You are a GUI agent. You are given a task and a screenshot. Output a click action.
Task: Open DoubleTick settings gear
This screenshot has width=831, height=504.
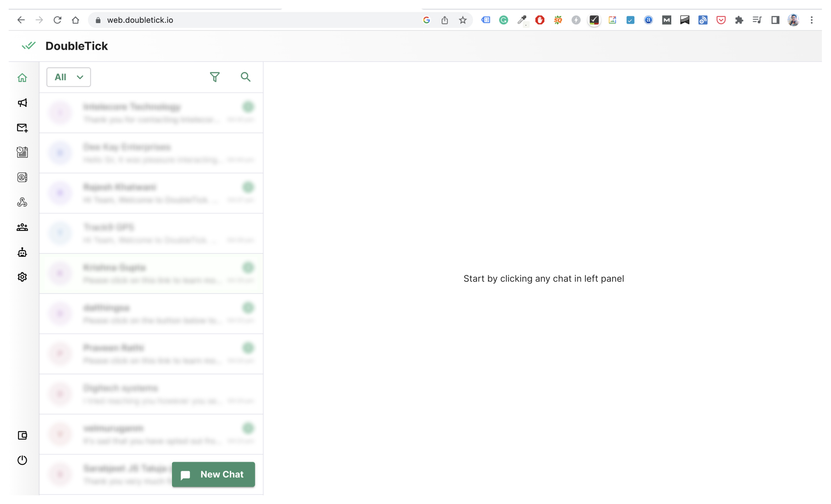click(22, 277)
